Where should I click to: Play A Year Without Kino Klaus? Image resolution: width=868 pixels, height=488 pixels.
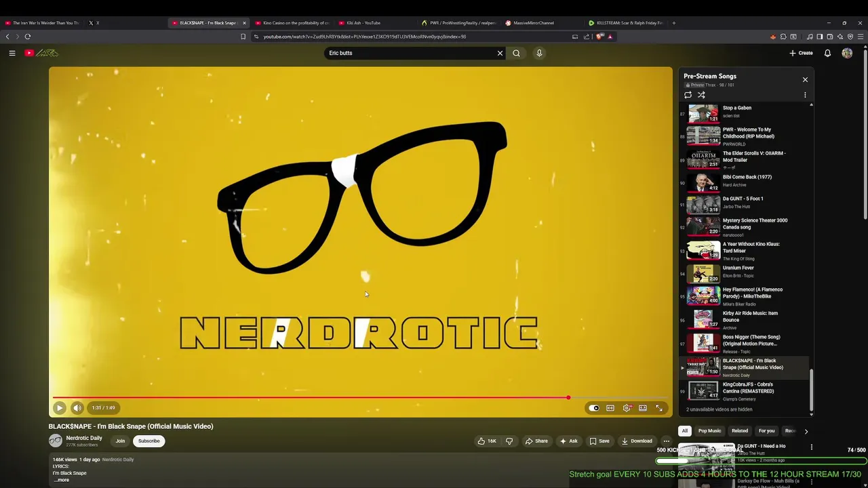click(x=744, y=251)
